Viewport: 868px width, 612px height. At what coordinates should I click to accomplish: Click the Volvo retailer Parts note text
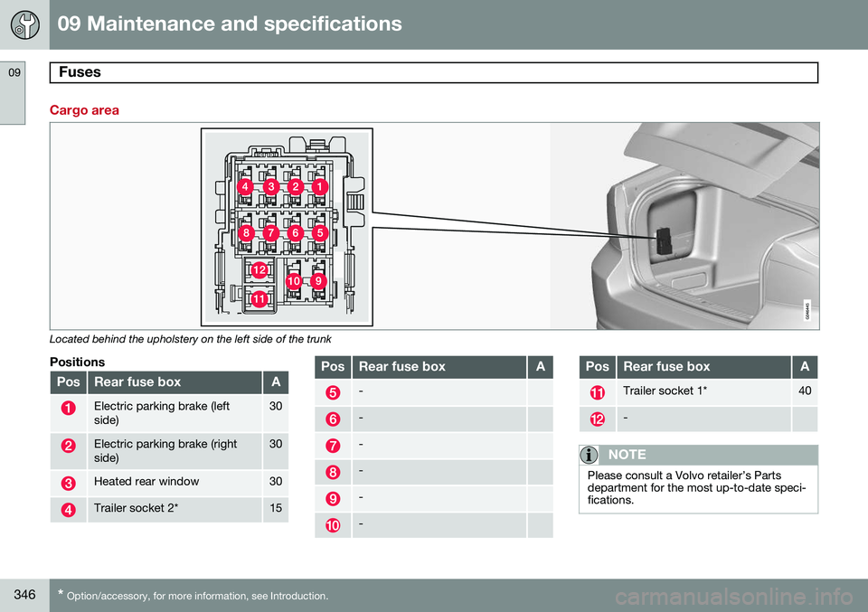696,487
